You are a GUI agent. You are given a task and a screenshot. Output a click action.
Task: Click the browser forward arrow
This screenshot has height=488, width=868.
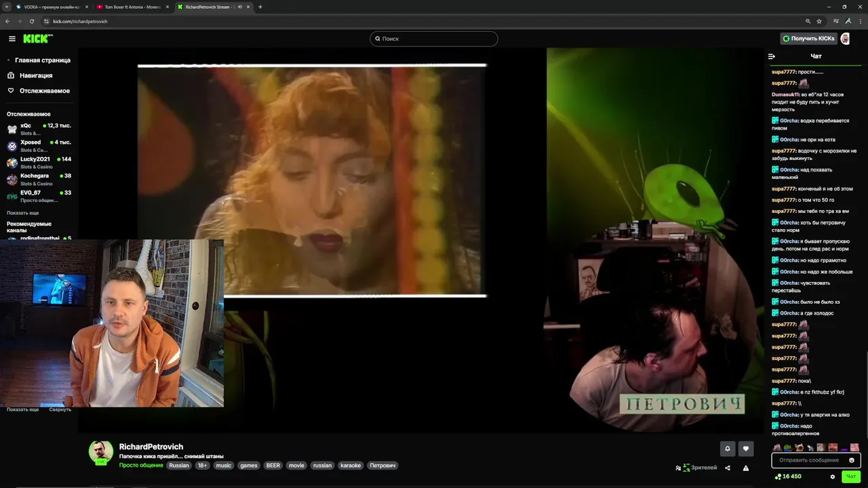pos(19,21)
